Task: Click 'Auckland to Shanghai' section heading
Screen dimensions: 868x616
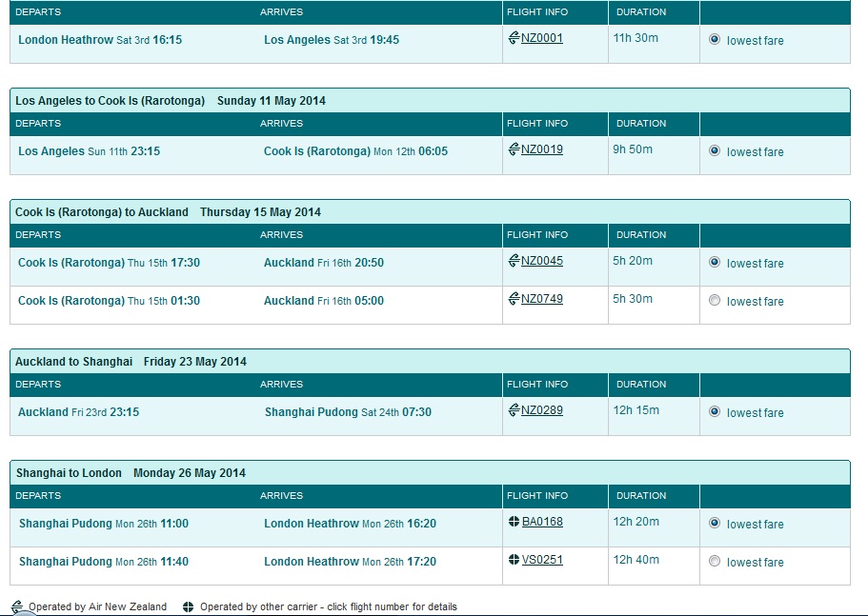Action: point(73,362)
